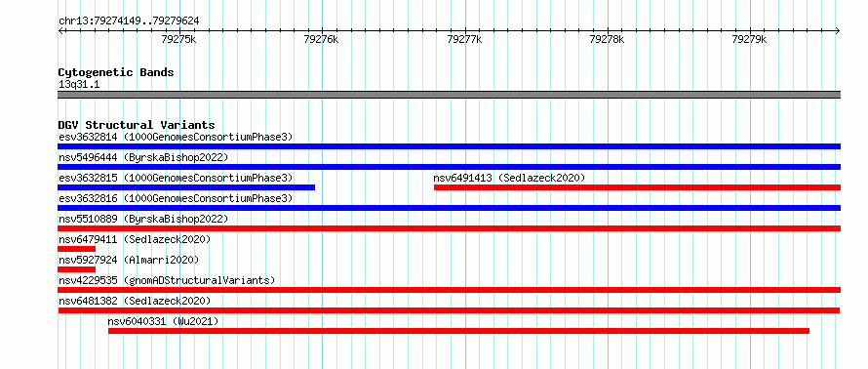
Task: Click the Cytogenetic Bands track title
Action: [x=116, y=72]
